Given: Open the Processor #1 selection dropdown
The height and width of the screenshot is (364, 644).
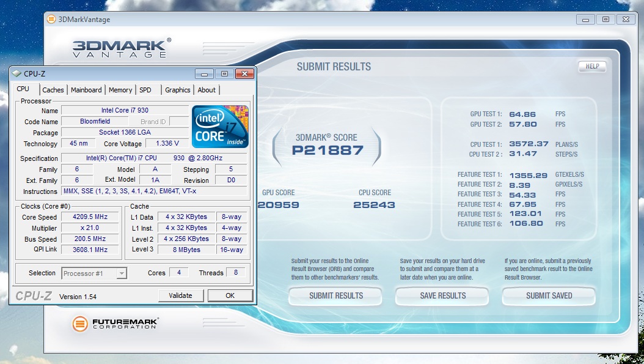Looking at the screenshot, I should click(x=95, y=273).
